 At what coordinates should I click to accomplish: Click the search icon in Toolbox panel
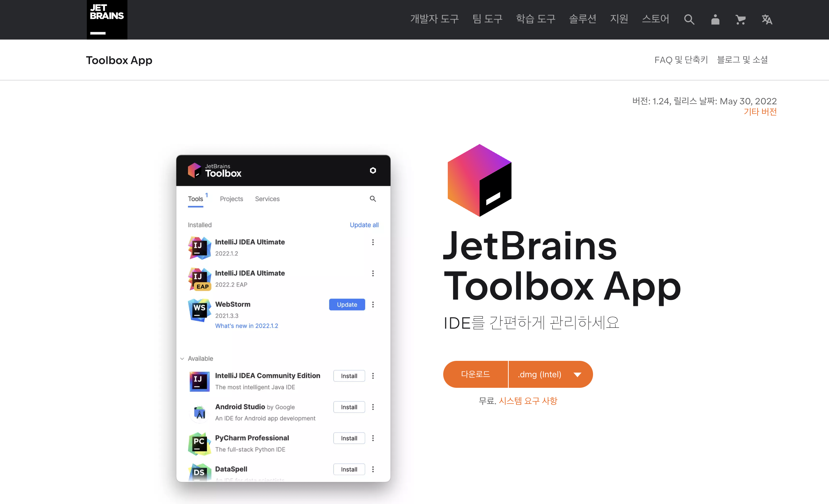coord(373,199)
